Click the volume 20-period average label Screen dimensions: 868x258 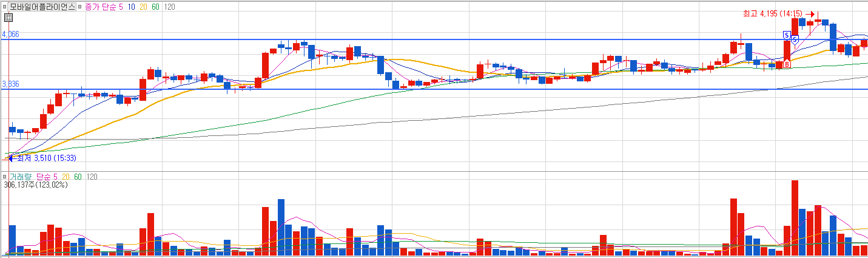(x=66, y=177)
